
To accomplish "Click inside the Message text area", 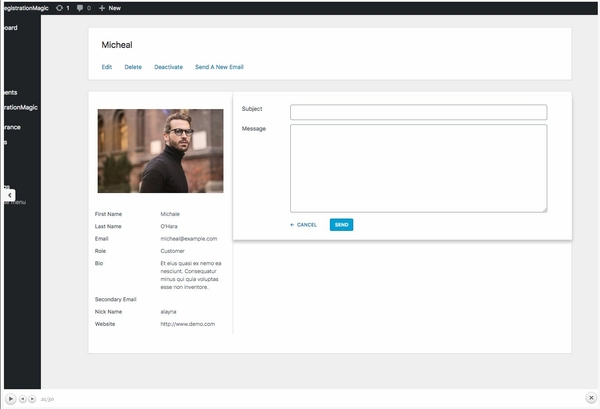I will click(419, 168).
